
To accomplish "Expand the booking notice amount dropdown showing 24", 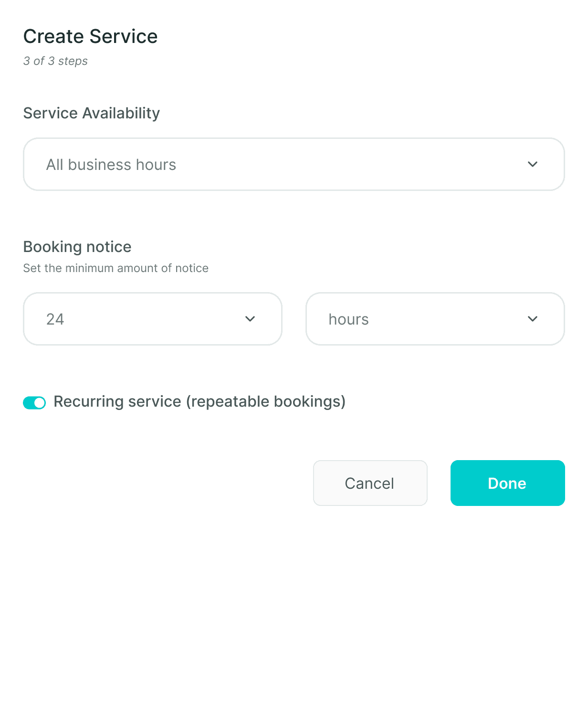I will [x=153, y=319].
